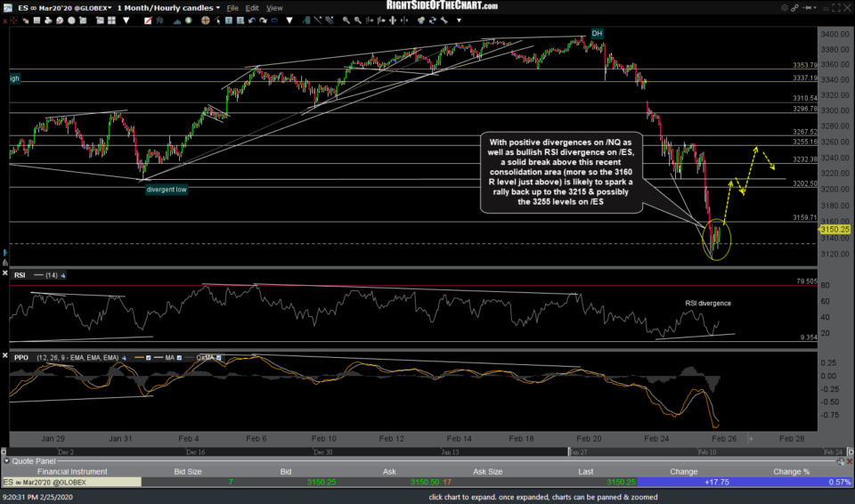Viewport: 855px width, 504px height.
Task: Click the chain link icon in the title bar
Action: pyautogui.click(x=795, y=8)
